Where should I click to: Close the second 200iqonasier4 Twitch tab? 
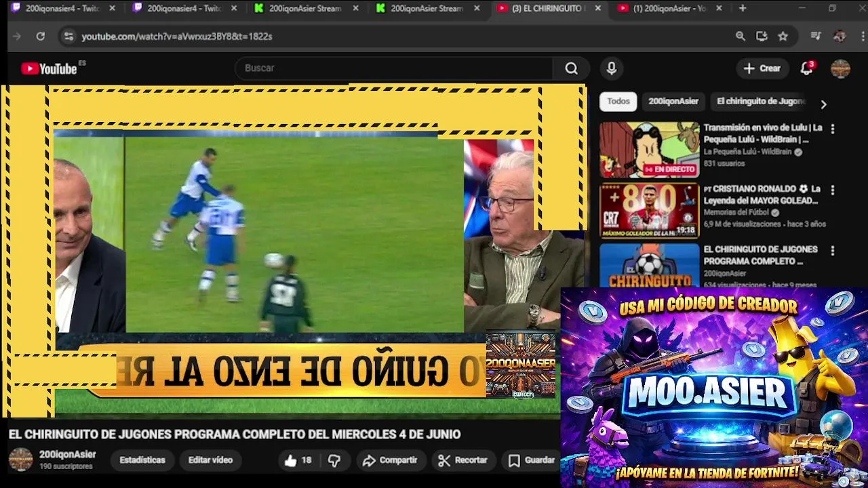click(x=234, y=9)
